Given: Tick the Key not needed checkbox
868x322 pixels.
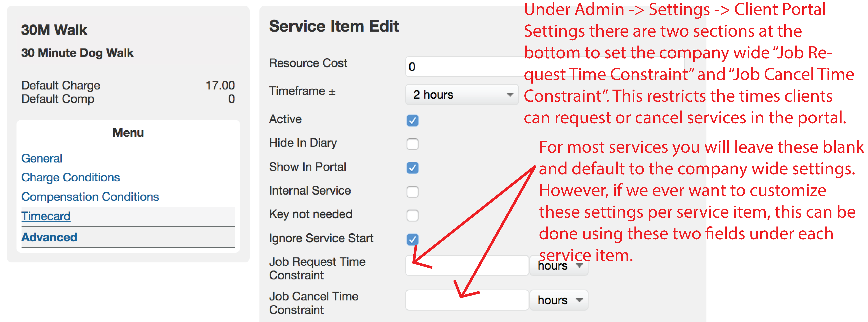Looking at the screenshot, I should coord(412,215).
